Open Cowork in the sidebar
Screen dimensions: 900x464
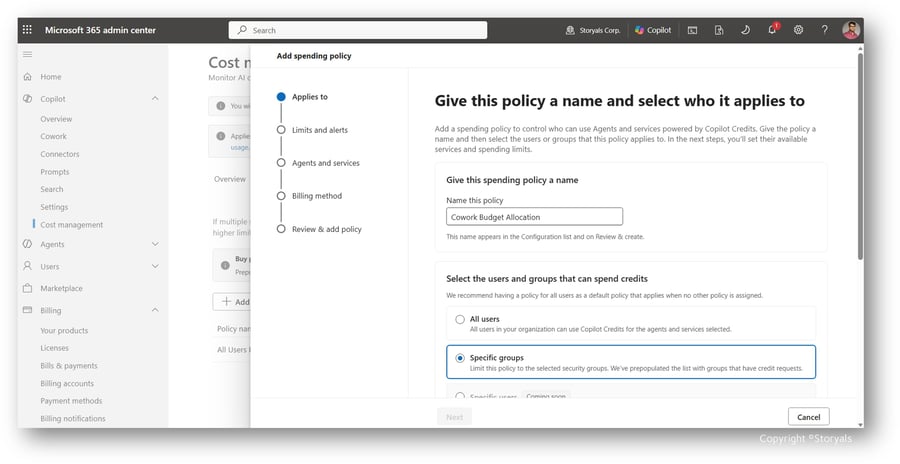(x=53, y=136)
